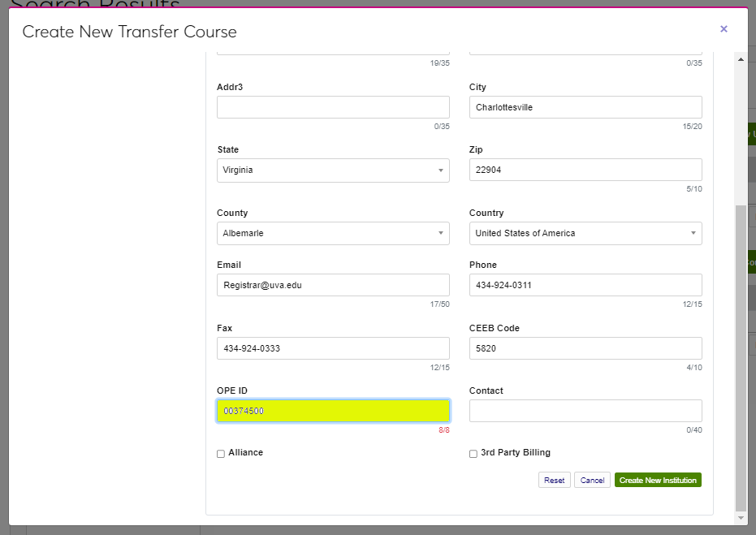Click the Fax field with 434-924-0333
The image size is (756, 535).
click(x=333, y=348)
